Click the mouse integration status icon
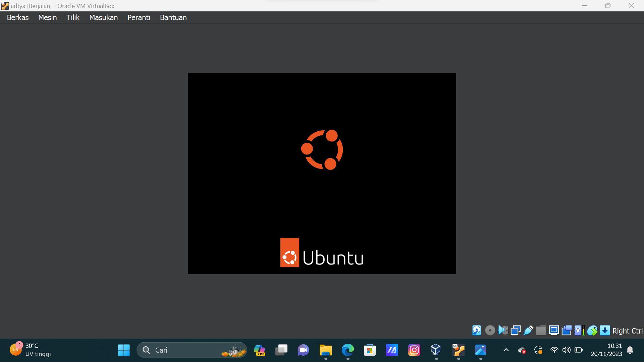This screenshot has width=644, height=362. point(592,330)
